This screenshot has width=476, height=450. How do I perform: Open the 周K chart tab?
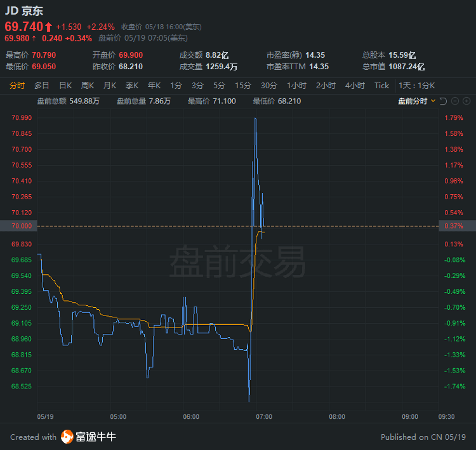coord(88,86)
